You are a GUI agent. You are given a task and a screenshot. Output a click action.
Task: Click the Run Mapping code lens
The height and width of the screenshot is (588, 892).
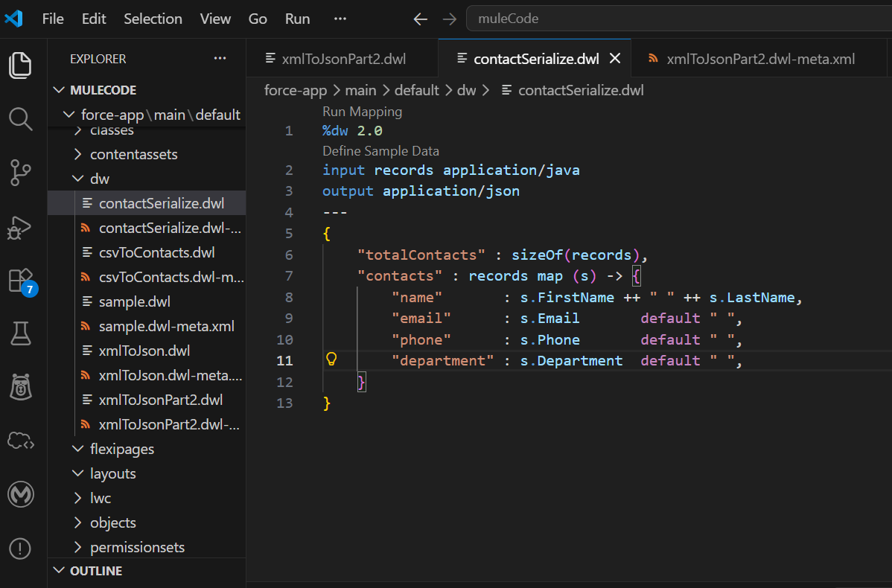362,112
